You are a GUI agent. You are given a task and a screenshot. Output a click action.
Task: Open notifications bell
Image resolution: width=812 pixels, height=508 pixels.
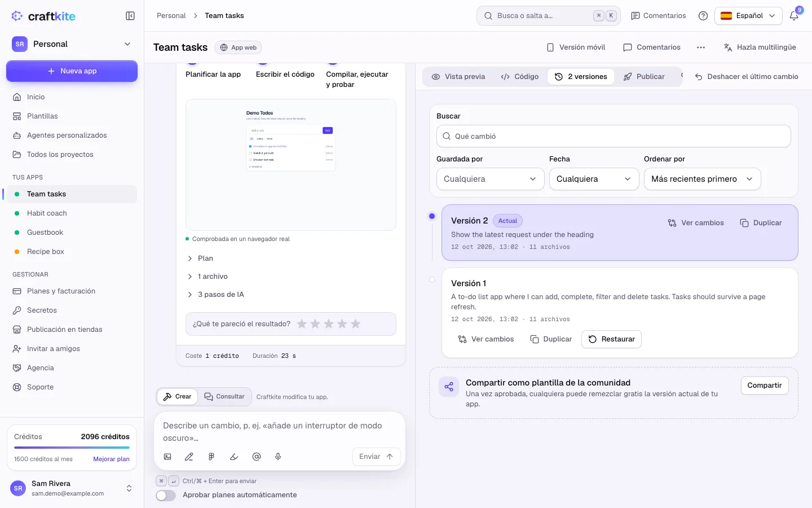tap(794, 16)
